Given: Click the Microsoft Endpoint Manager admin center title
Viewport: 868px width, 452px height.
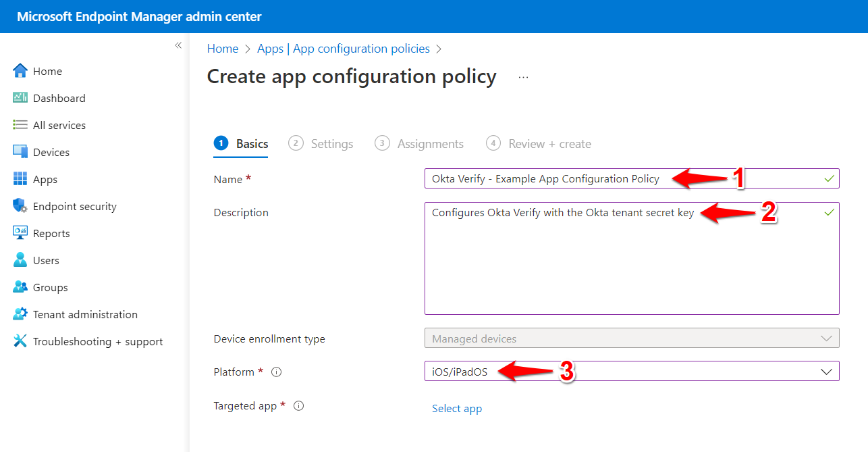Looking at the screenshot, I should pyautogui.click(x=139, y=16).
